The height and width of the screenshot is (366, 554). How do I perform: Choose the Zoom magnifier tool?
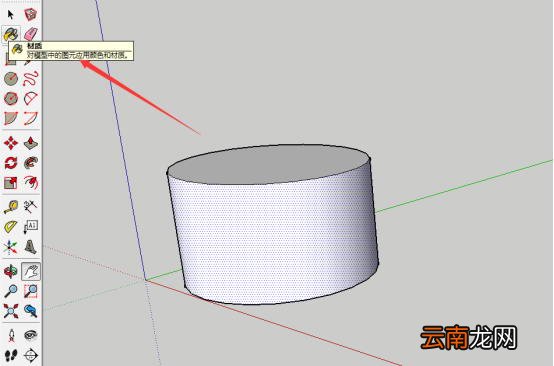click(11, 291)
